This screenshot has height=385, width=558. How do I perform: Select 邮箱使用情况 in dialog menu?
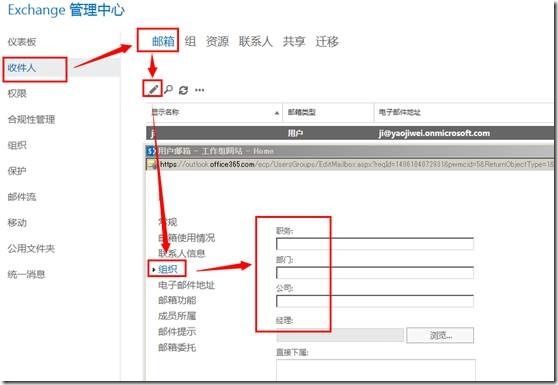tap(186, 238)
